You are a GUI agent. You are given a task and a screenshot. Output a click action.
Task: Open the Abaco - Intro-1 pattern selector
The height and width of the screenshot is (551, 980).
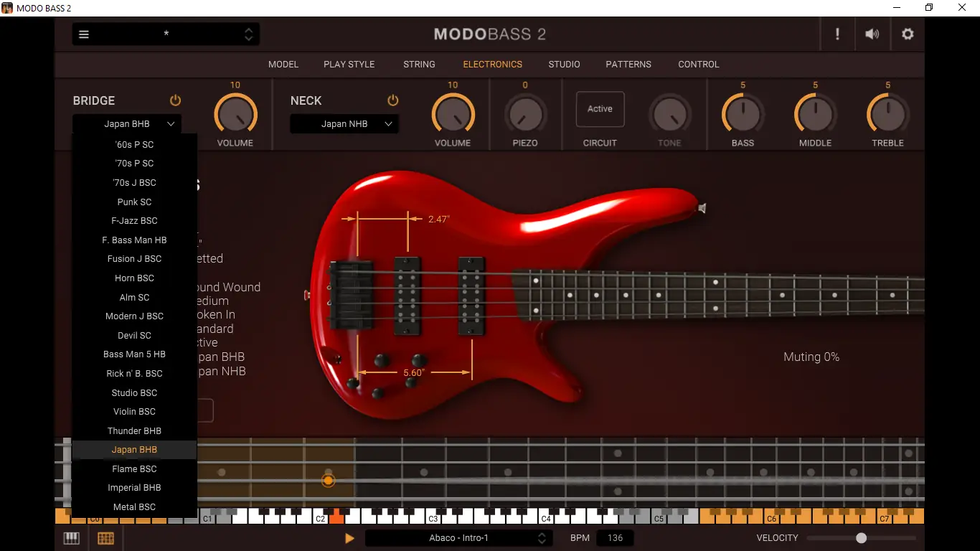coord(459,538)
